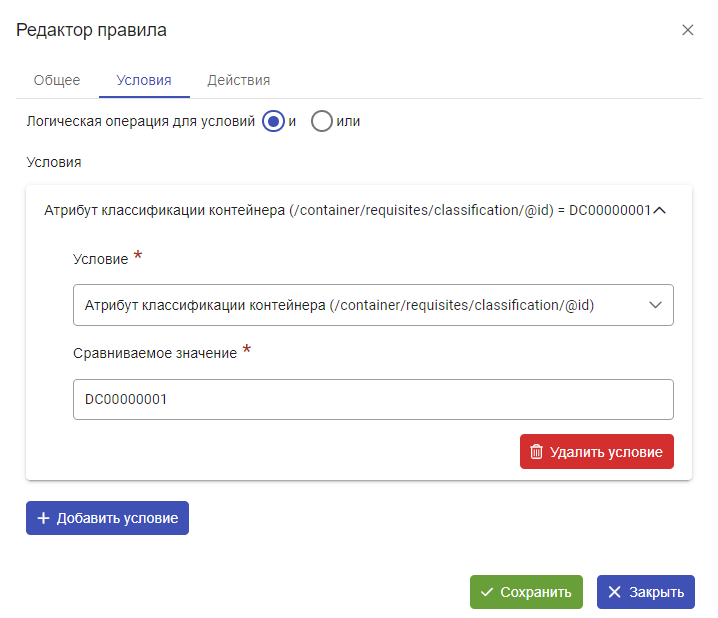Image resolution: width=718 pixels, height=618 pixels.
Task: Click the X icon in the Закрыть button
Action: 614,592
